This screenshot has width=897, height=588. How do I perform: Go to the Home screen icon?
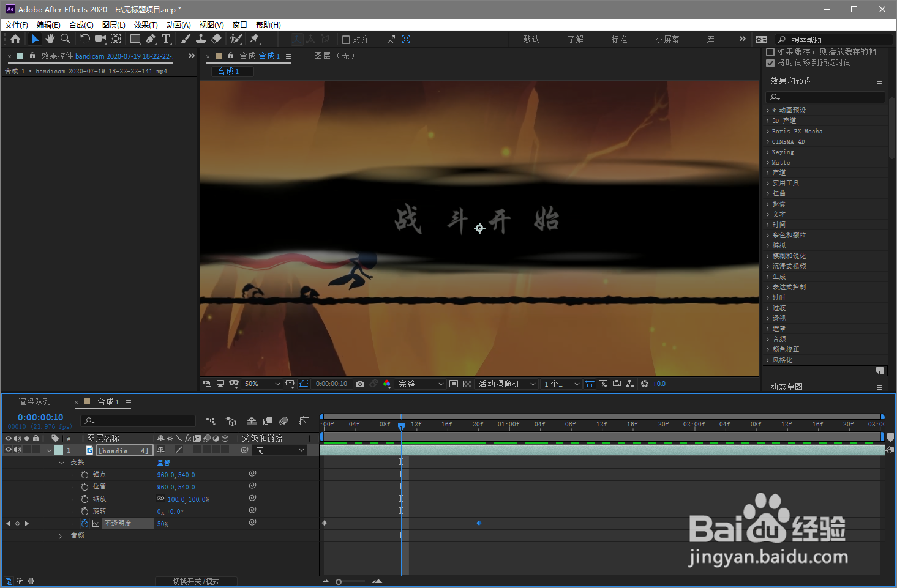[15, 39]
